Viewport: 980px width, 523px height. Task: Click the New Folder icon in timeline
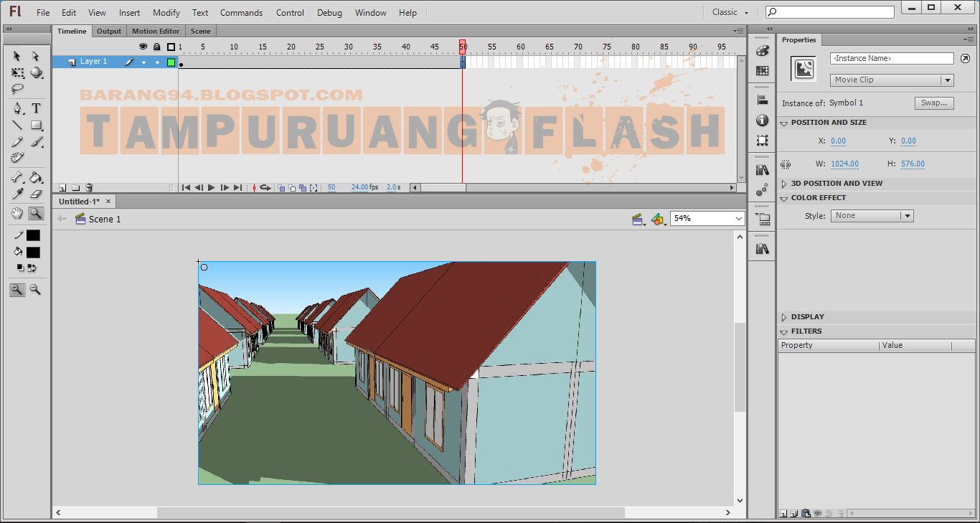tap(75, 188)
